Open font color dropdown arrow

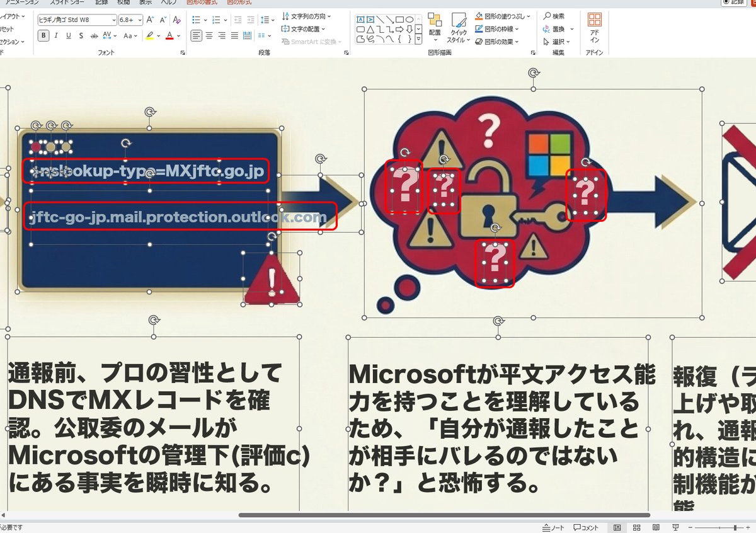click(178, 36)
